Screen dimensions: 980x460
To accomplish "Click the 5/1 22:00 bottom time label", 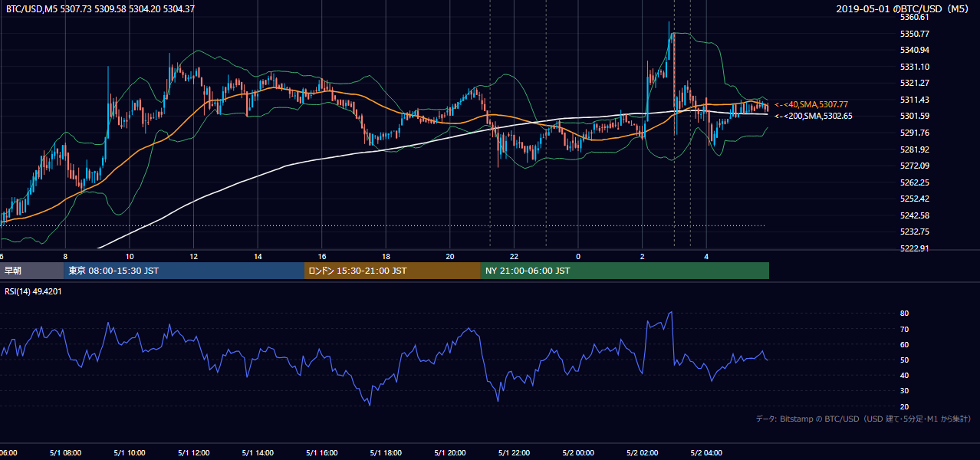I will (x=514, y=453).
